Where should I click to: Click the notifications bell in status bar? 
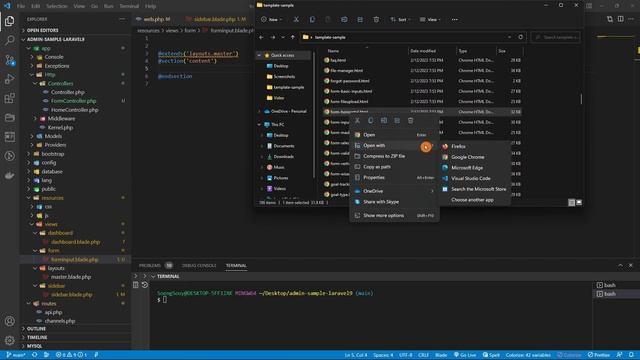[x=631, y=355]
